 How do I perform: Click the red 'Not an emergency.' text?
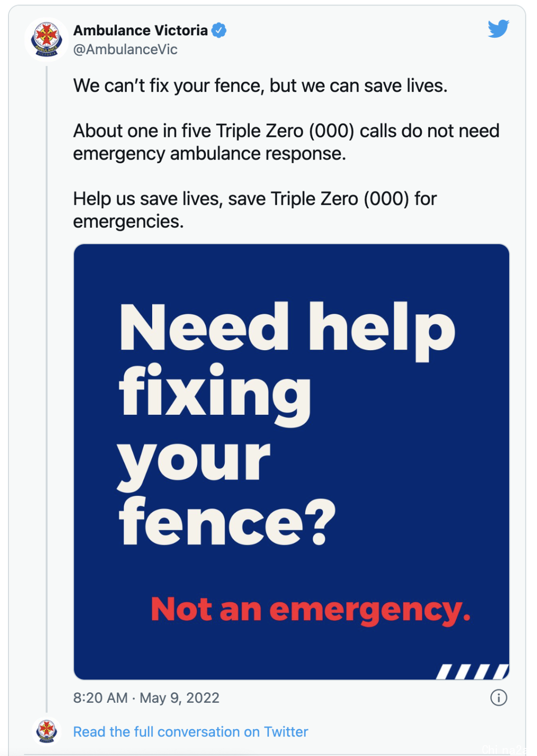(x=311, y=610)
